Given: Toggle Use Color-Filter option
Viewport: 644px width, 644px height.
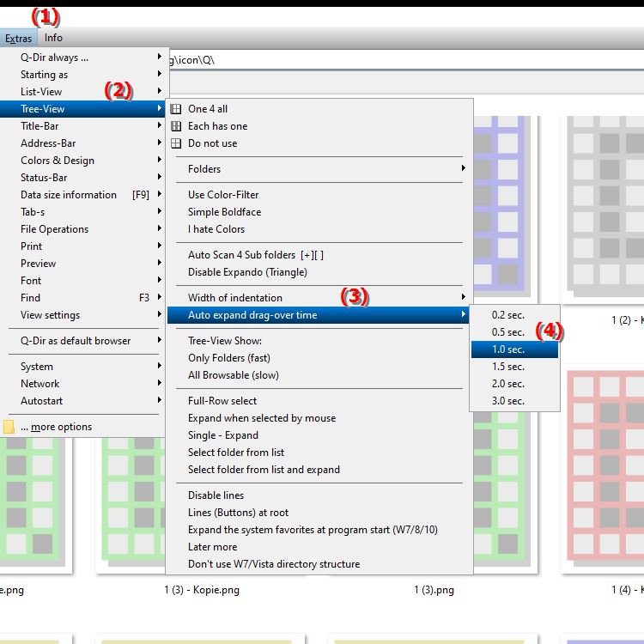Looking at the screenshot, I should [x=319, y=195].
